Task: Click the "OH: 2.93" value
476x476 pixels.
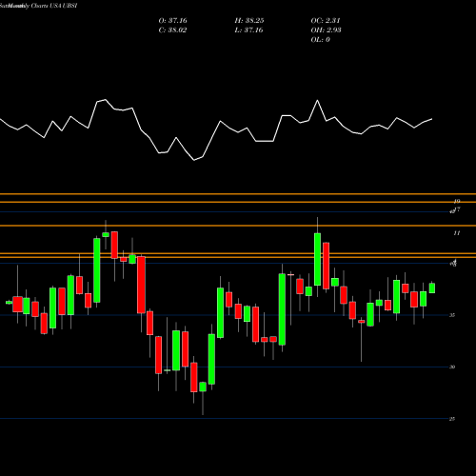Action: (327, 30)
